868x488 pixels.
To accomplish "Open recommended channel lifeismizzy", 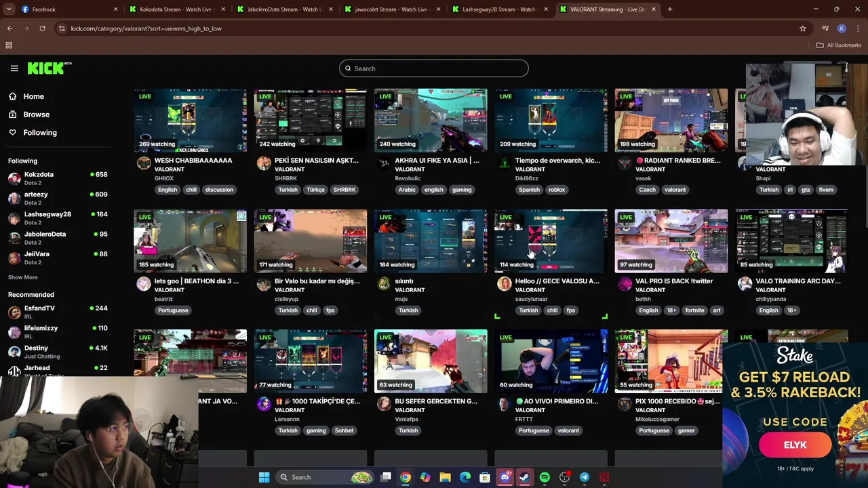I will click(58, 331).
